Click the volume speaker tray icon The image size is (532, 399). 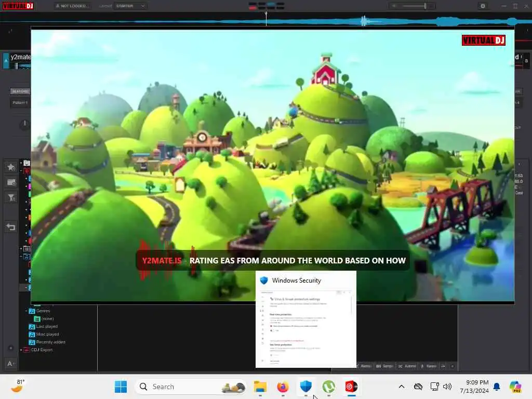(x=447, y=387)
